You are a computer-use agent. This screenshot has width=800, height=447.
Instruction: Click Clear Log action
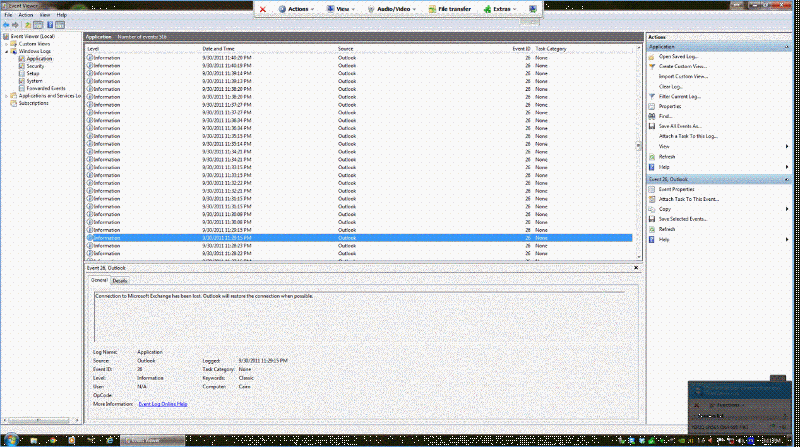[x=670, y=87]
